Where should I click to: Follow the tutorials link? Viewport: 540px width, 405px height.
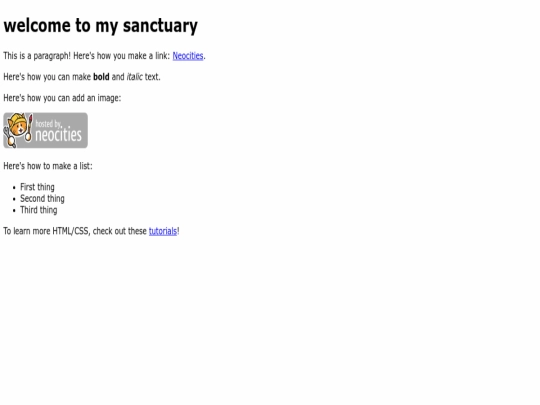(163, 231)
